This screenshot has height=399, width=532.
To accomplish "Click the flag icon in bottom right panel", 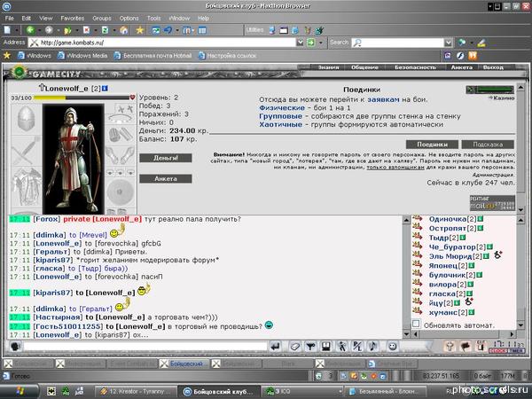I will pos(465,347).
